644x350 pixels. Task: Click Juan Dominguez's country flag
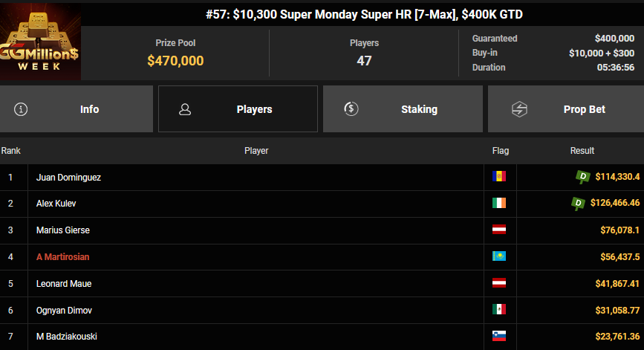point(499,177)
